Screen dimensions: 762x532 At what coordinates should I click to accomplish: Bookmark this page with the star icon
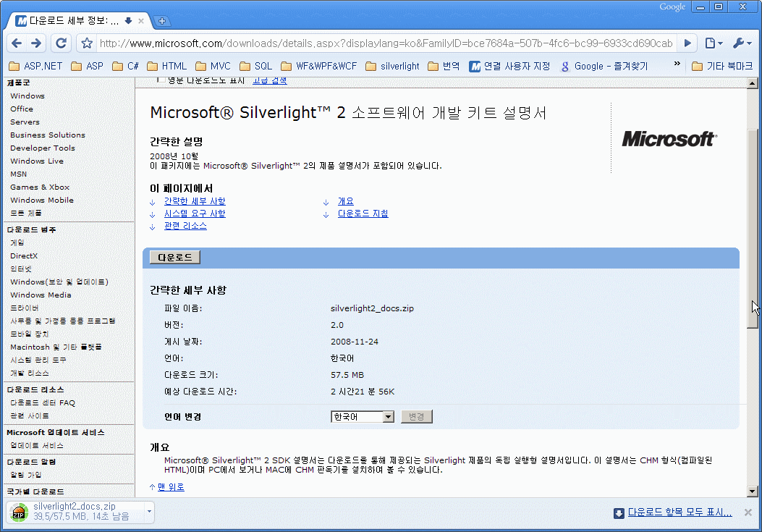click(87, 43)
